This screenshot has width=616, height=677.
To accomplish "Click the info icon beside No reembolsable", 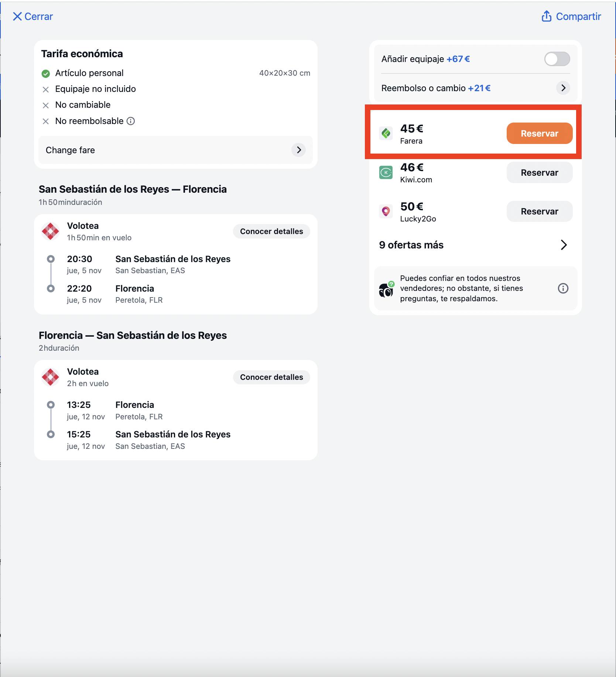I will [131, 121].
